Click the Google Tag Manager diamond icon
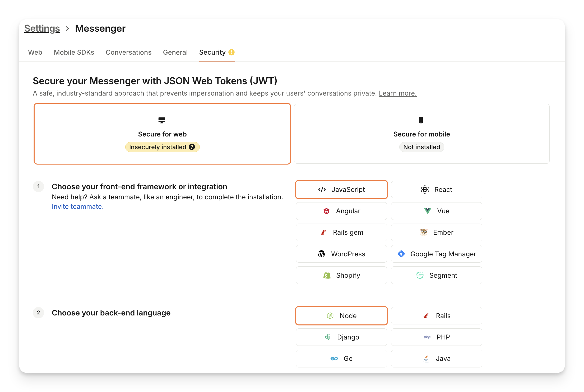584x392 pixels. (x=401, y=254)
